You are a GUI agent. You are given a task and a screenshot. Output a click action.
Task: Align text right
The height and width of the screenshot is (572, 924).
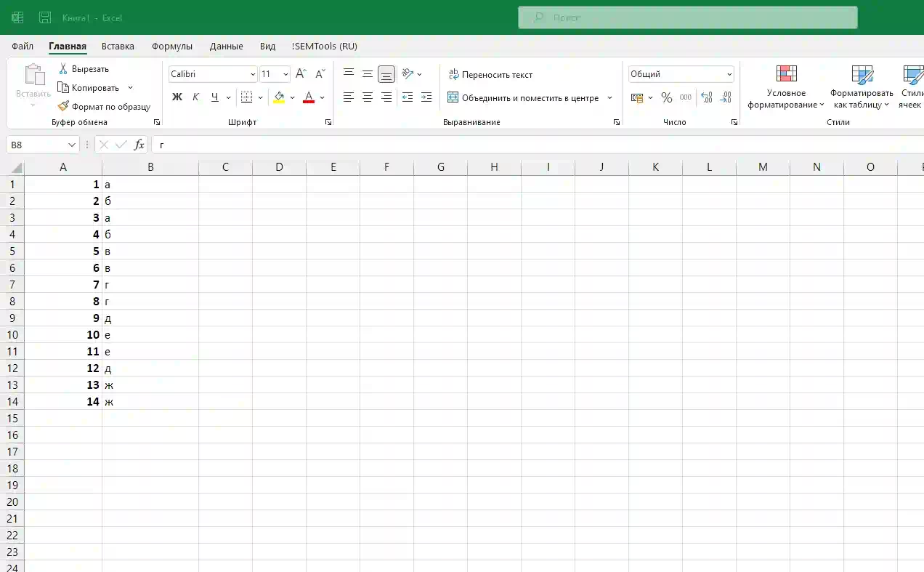click(386, 97)
